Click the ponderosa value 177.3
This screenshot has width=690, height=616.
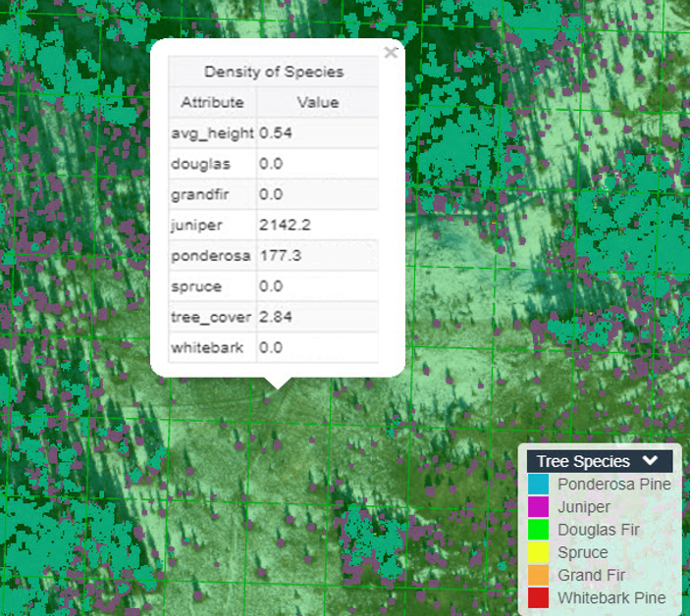pyautogui.click(x=281, y=255)
